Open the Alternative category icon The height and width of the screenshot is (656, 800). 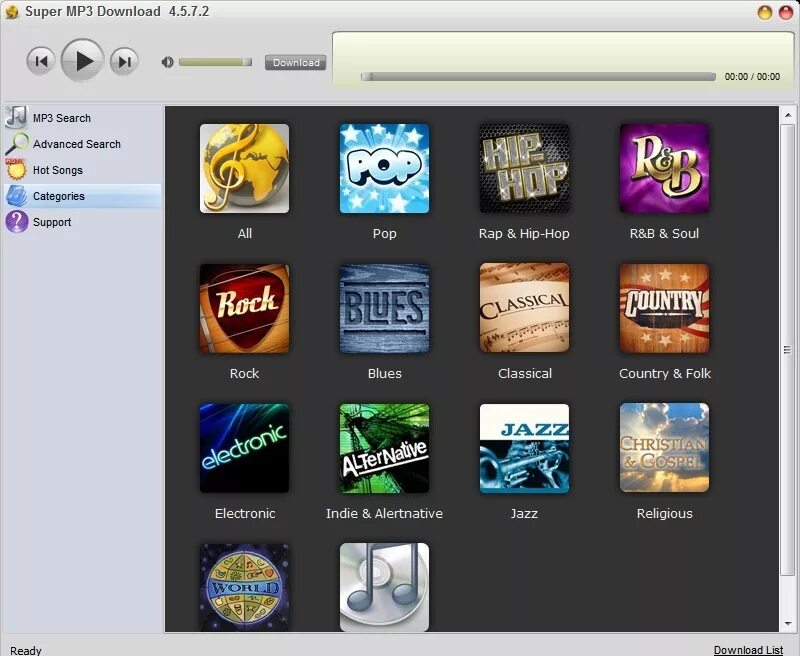(x=384, y=448)
